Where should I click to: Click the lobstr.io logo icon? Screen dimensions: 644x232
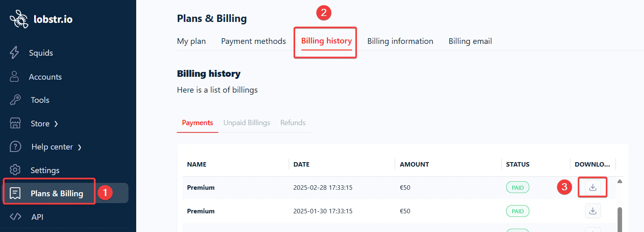[19, 19]
